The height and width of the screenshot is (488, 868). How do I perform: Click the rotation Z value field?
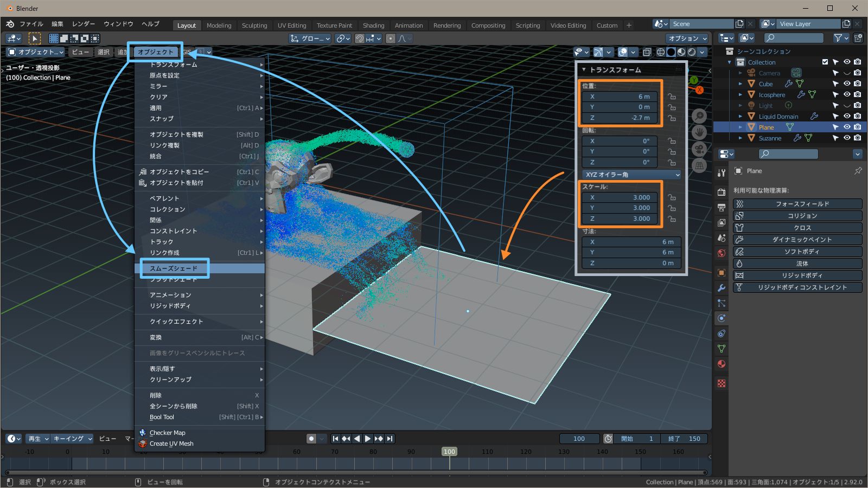[620, 162]
